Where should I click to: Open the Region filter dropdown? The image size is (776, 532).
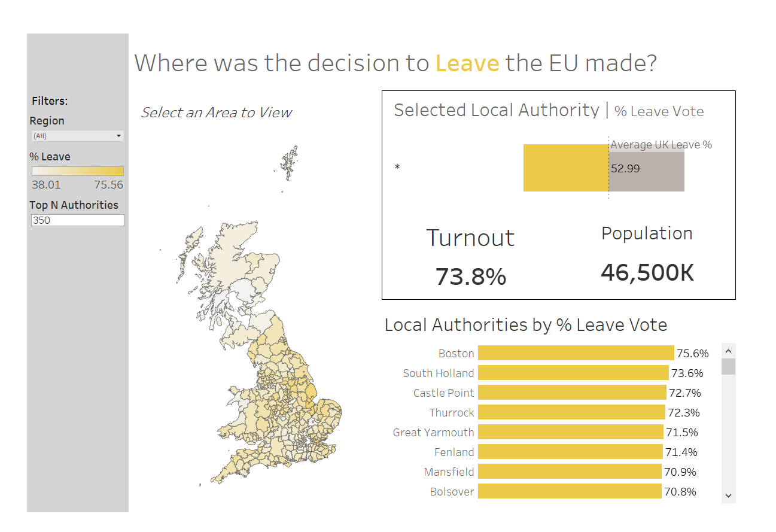77,136
